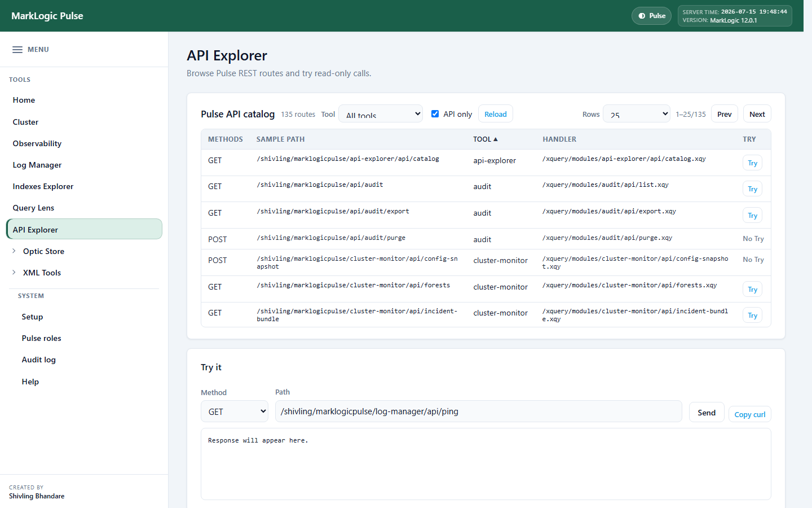
Task: Toggle the Pulse theme button
Action: click(651, 16)
